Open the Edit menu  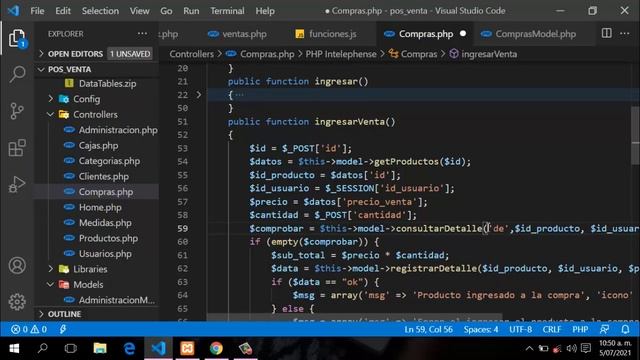point(63,11)
